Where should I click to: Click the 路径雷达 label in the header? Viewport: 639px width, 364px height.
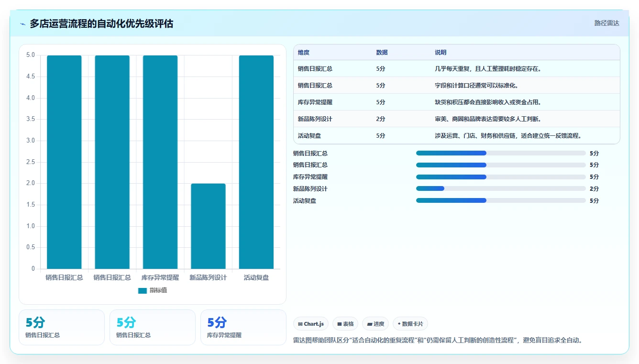(606, 23)
